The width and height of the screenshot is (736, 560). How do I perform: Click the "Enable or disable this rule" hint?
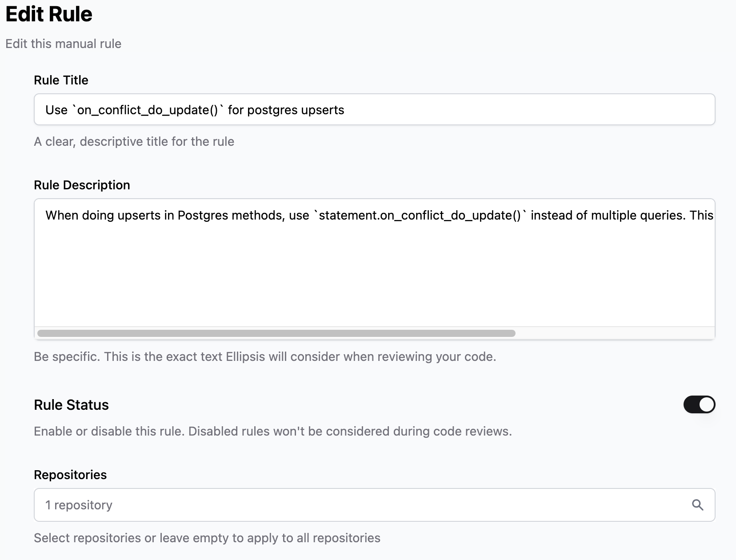pos(272,431)
